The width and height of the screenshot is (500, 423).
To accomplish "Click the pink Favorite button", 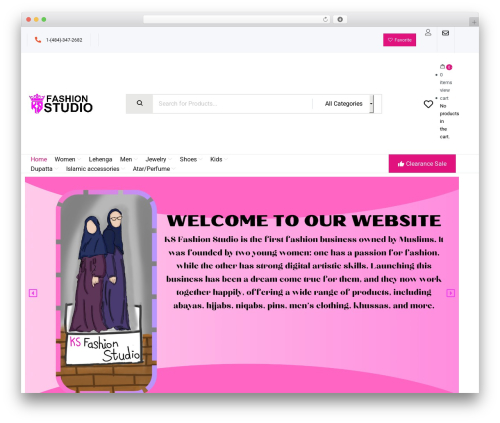I will pos(399,40).
